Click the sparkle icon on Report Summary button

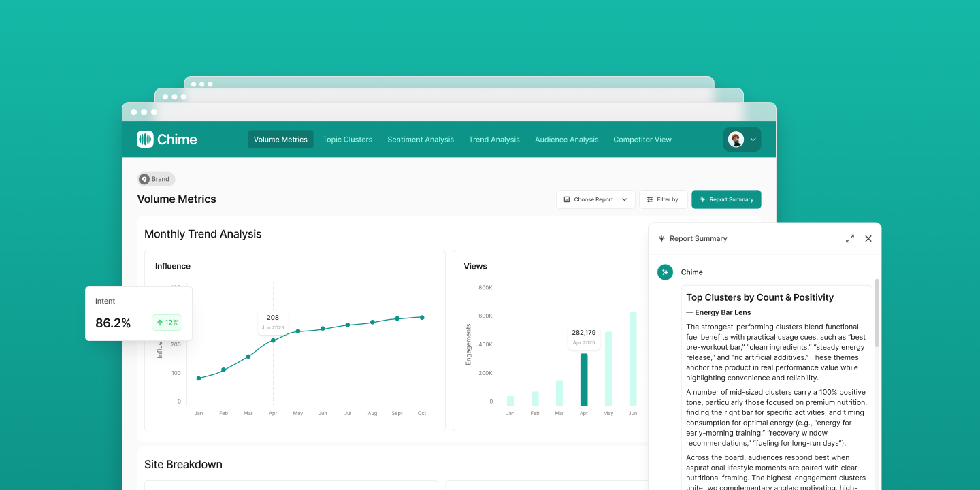tap(702, 199)
